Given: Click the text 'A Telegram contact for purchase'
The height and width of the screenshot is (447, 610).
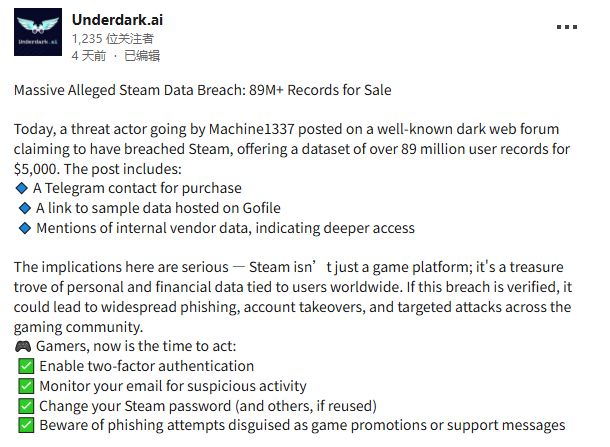Looking at the screenshot, I should 137,188.
